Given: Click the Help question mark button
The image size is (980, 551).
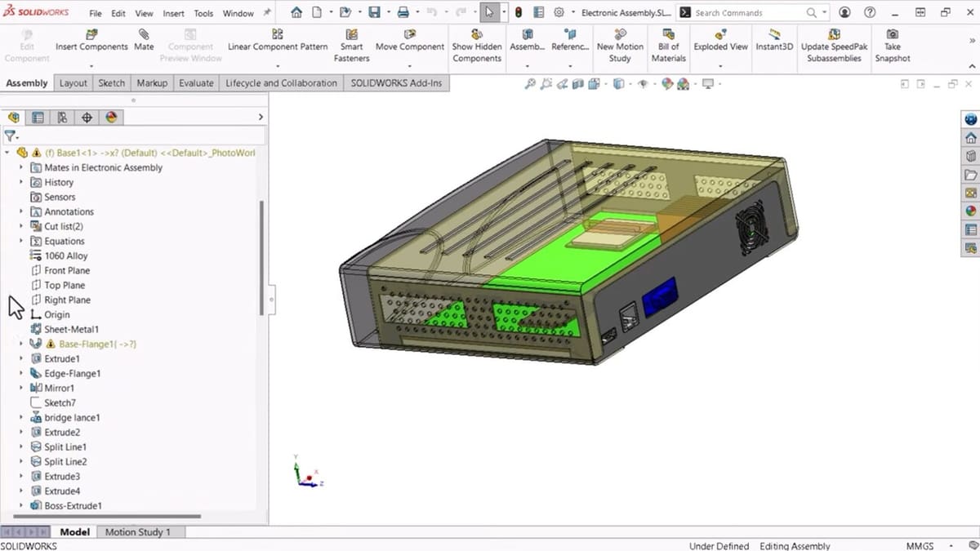Looking at the screenshot, I should click(x=871, y=12).
